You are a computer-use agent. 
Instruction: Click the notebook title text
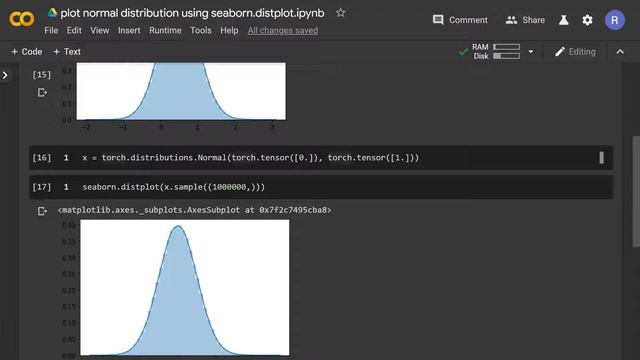[192, 13]
